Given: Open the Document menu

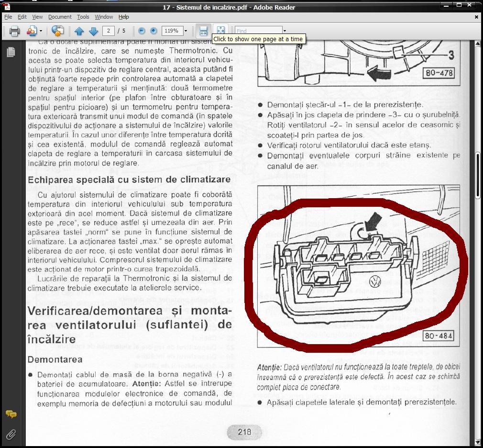Looking at the screenshot, I should tap(60, 17).
